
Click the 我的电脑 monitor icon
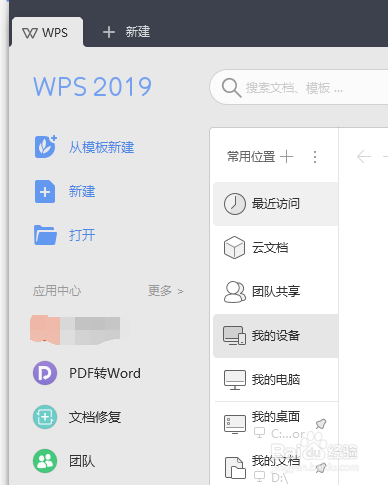(x=235, y=380)
